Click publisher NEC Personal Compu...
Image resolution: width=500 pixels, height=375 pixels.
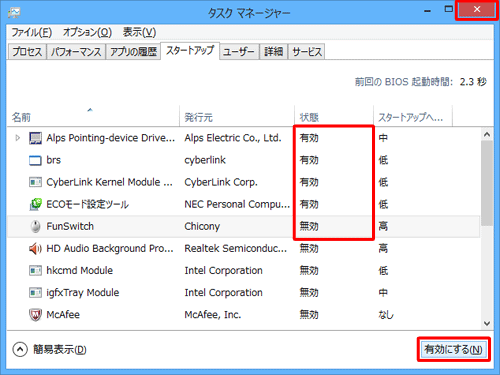pos(237,204)
